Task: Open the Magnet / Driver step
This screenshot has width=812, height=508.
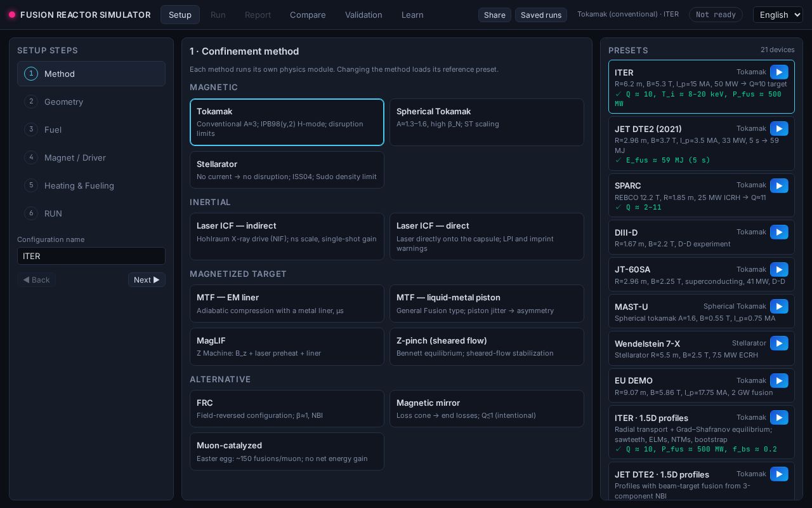Action: click(x=91, y=157)
